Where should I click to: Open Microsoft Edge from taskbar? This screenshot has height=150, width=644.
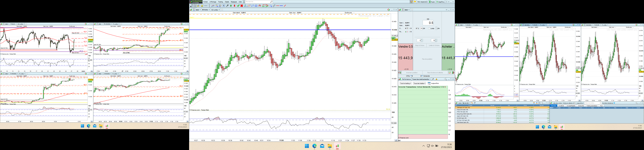pyautogui.click(x=315, y=146)
